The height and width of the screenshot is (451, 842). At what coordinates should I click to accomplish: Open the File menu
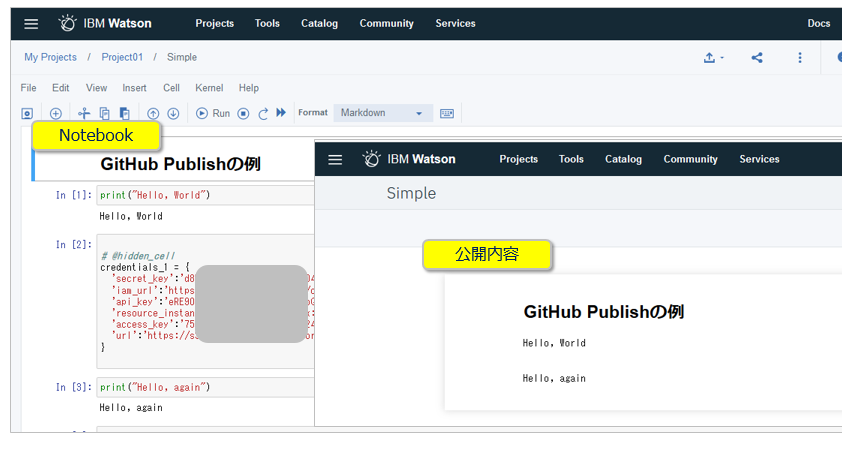[28, 88]
